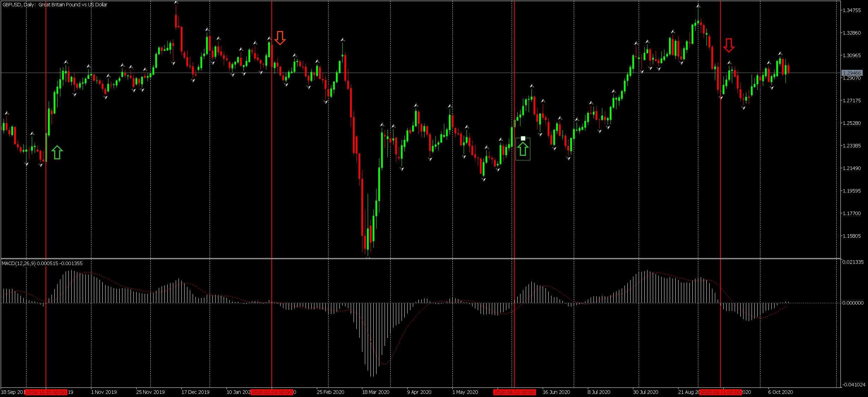Click the 25 Feb 2020 date label
Screen dimensions: 868x397
click(331, 392)
